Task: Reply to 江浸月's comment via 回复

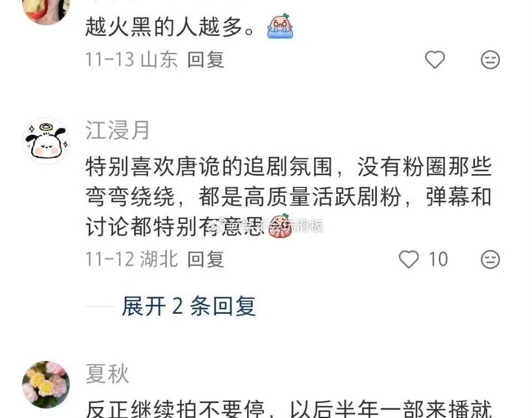Action: pos(206,259)
